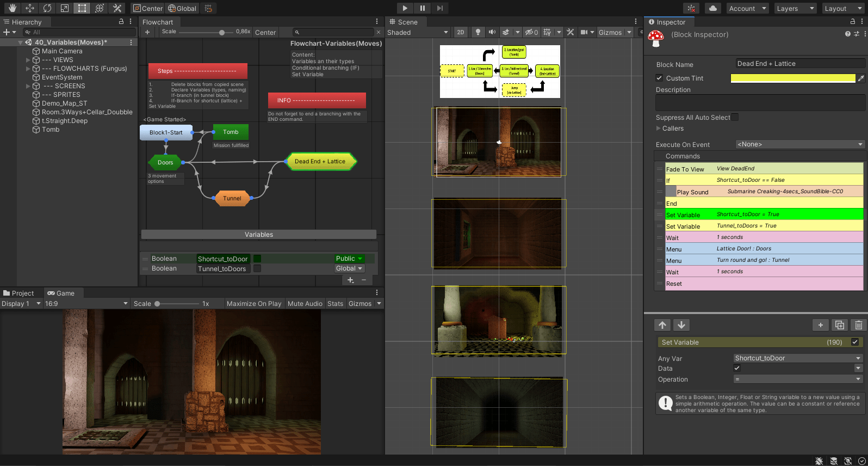Click the Maximize On Play button
Screen dimensions: 868x466
(x=254, y=304)
